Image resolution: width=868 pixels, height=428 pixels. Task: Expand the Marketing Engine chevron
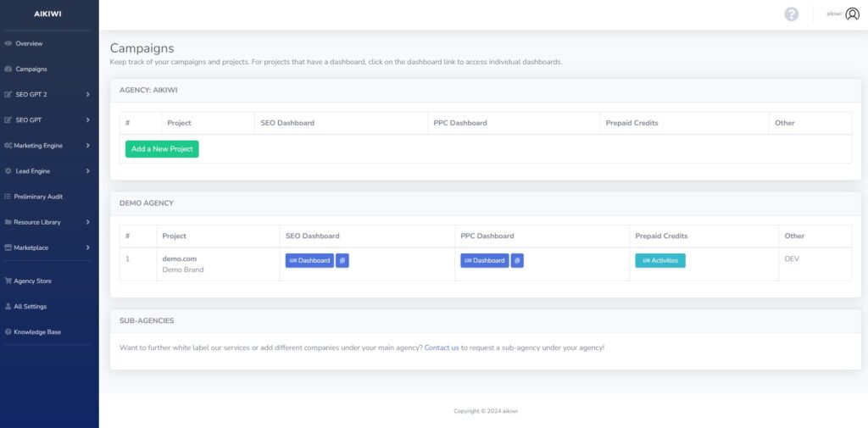coord(88,146)
